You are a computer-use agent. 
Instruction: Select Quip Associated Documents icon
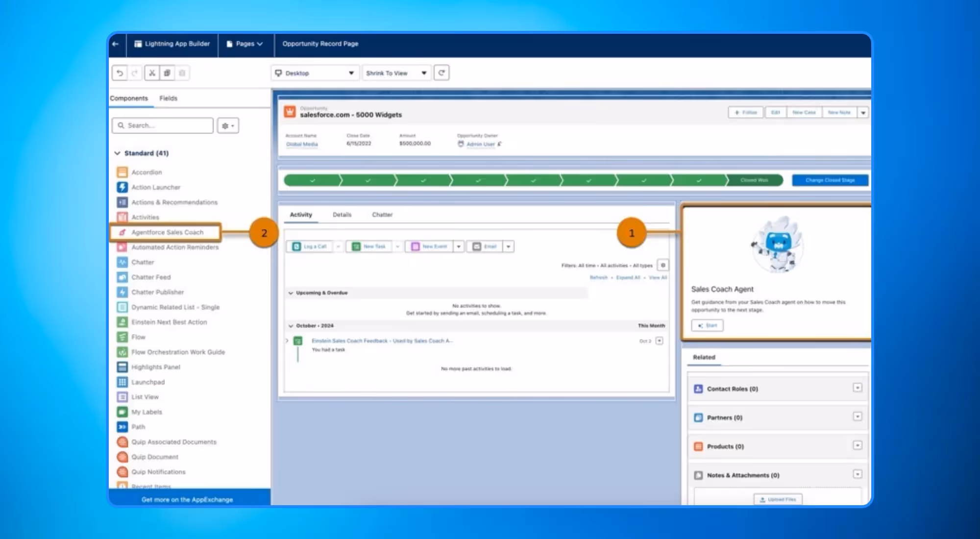point(122,442)
